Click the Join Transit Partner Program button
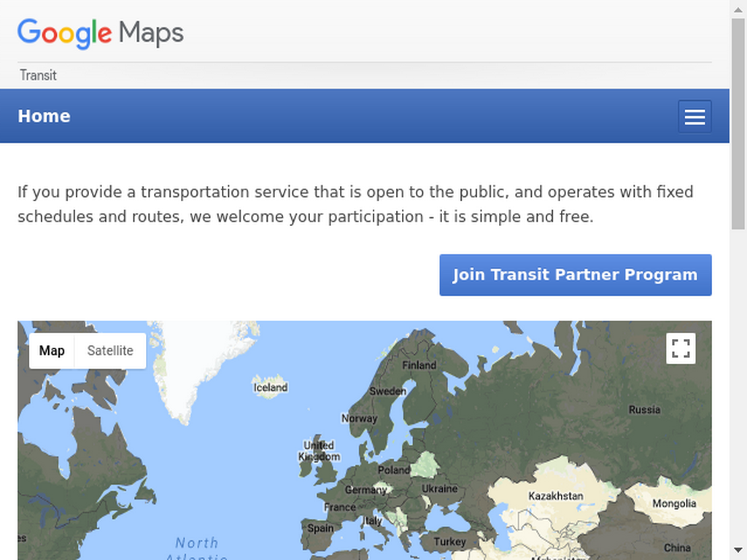Viewport: 747px width, 560px height. (x=576, y=275)
